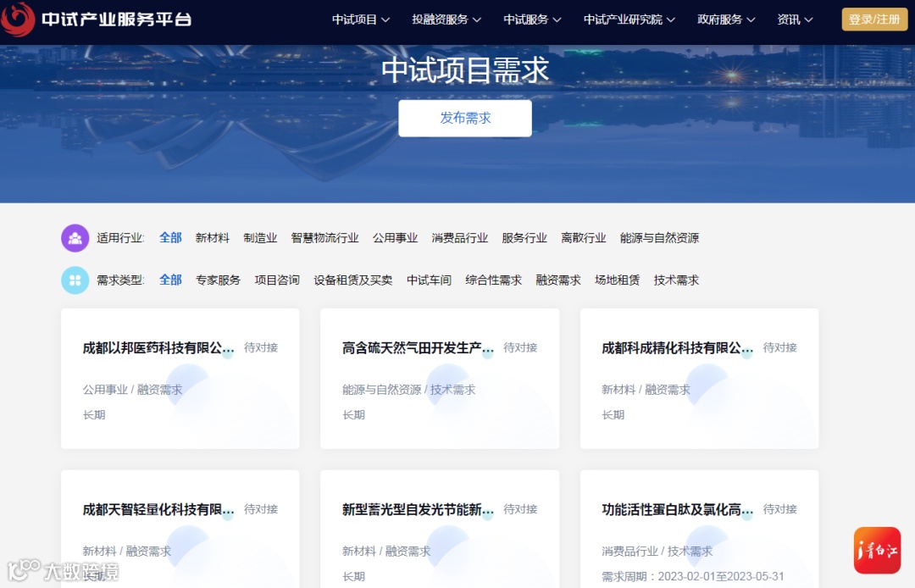915x588 pixels.
Task: Click the 中试产业服务平台 site title
Action: pyautogui.click(x=117, y=19)
